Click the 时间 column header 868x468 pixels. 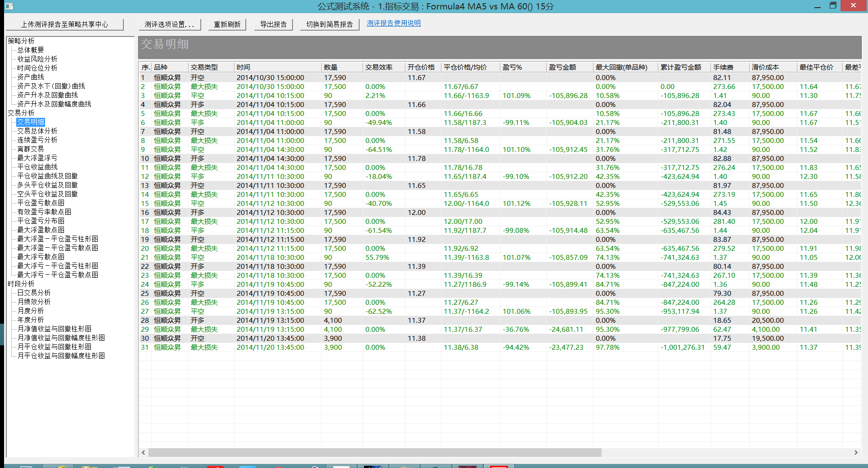pyautogui.click(x=243, y=67)
